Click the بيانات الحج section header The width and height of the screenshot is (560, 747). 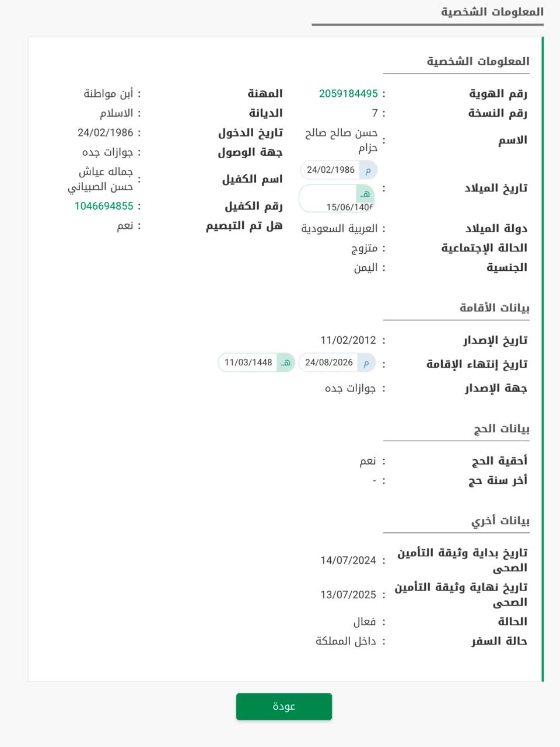pos(501,429)
